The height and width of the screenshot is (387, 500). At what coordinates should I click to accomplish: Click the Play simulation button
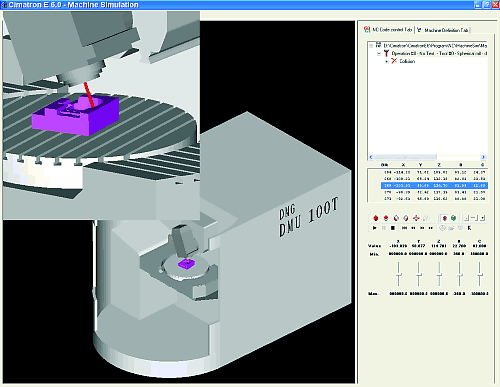pos(375,228)
